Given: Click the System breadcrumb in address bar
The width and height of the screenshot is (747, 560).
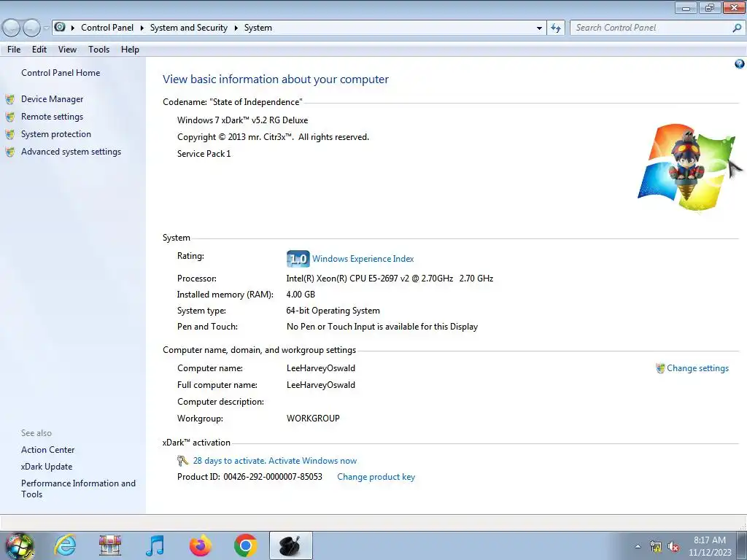Looking at the screenshot, I should tap(258, 28).
